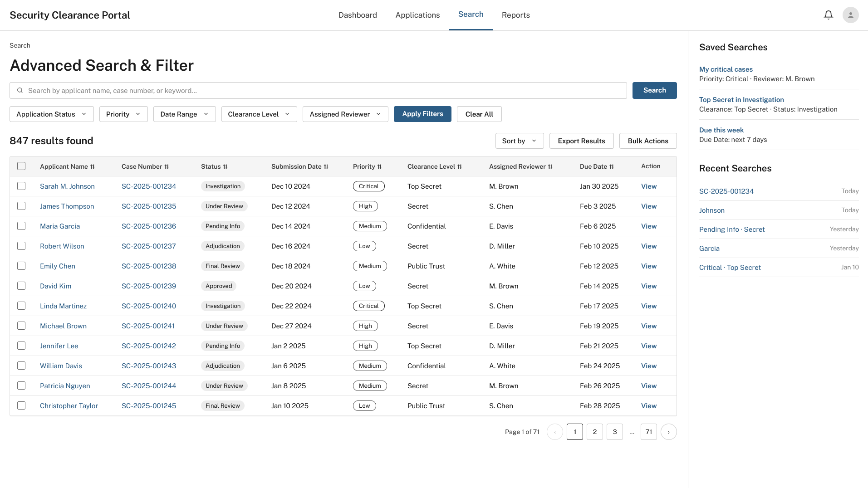
Task: Jump to page 71 of results
Action: (648, 432)
